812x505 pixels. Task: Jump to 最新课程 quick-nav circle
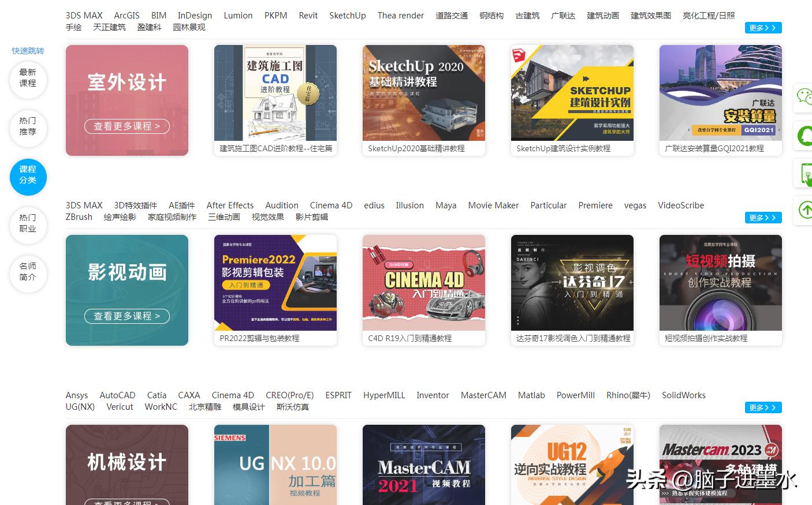(x=28, y=78)
